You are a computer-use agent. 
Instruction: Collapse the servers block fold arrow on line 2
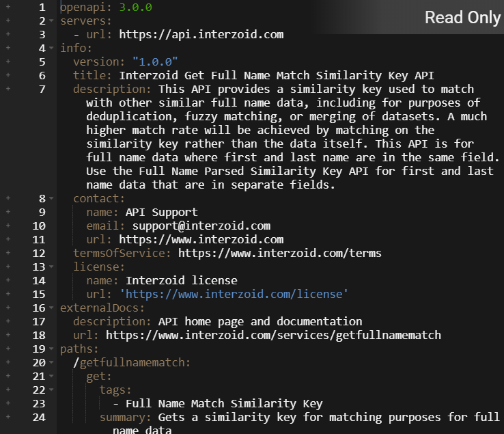[51, 21]
